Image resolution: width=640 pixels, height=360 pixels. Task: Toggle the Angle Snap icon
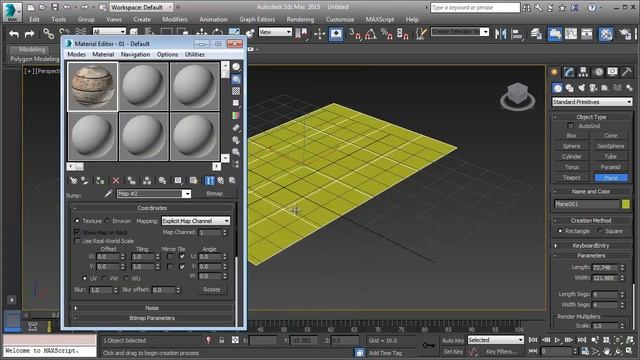371,34
